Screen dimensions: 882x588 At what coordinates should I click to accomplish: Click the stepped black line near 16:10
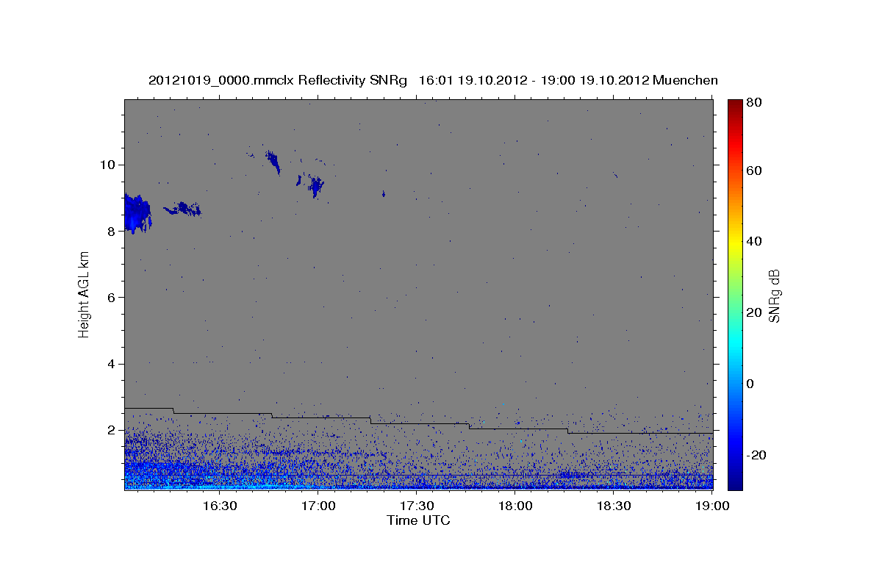click(x=148, y=408)
